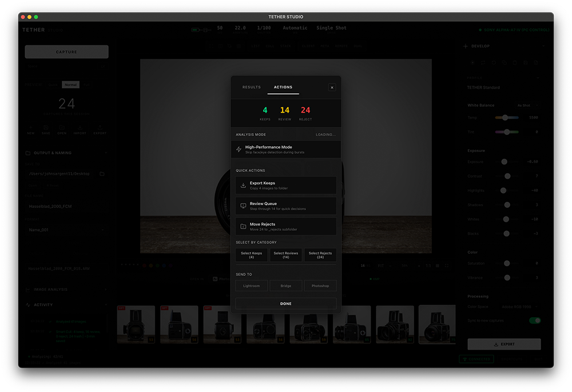Click Select Rejects (24) button
The width and height of the screenshot is (572, 392).
(x=320, y=255)
